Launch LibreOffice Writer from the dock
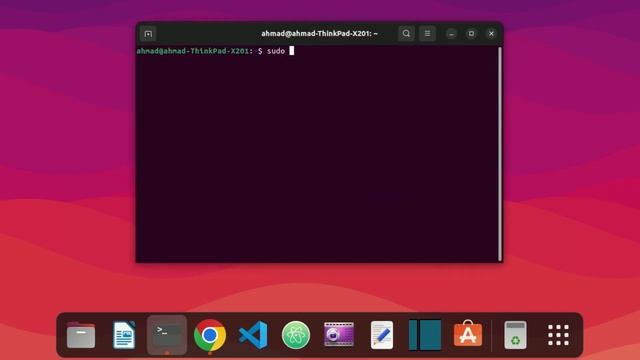This screenshot has width=640, height=360. 124,335
